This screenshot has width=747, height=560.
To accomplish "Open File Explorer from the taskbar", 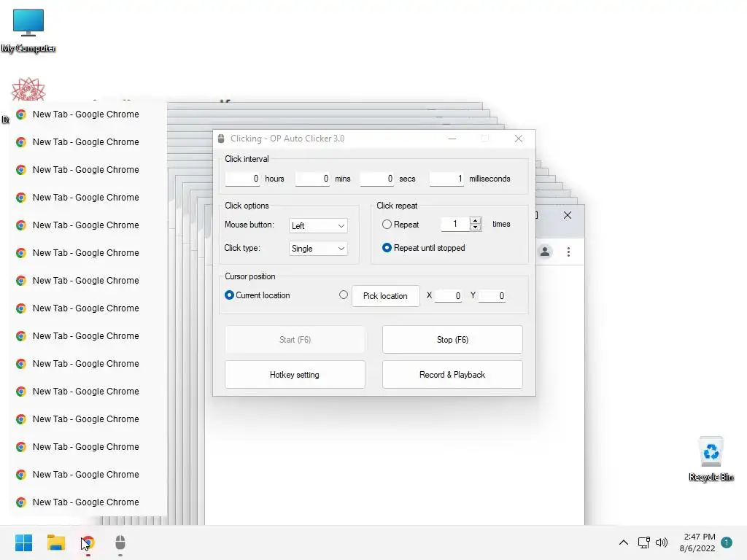I will tap(55, 542).
